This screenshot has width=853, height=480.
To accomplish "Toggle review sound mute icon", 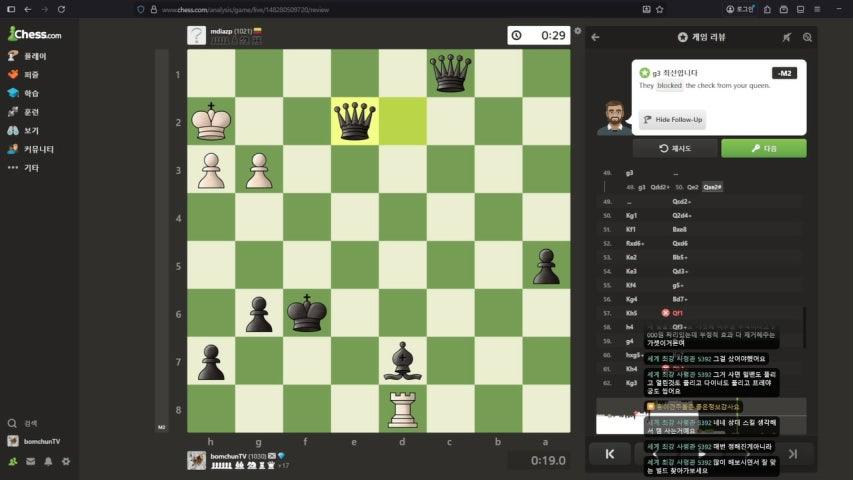I will 787,37.
